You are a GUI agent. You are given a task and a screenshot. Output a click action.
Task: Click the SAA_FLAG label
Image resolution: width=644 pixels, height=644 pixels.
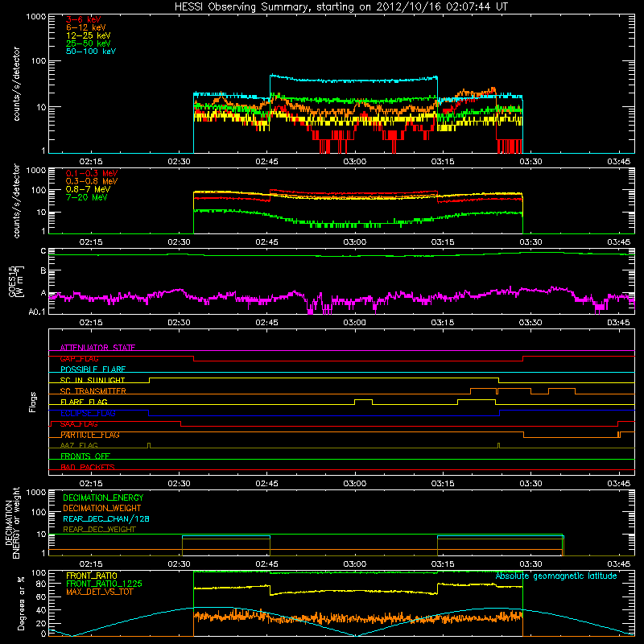point(79,424)
